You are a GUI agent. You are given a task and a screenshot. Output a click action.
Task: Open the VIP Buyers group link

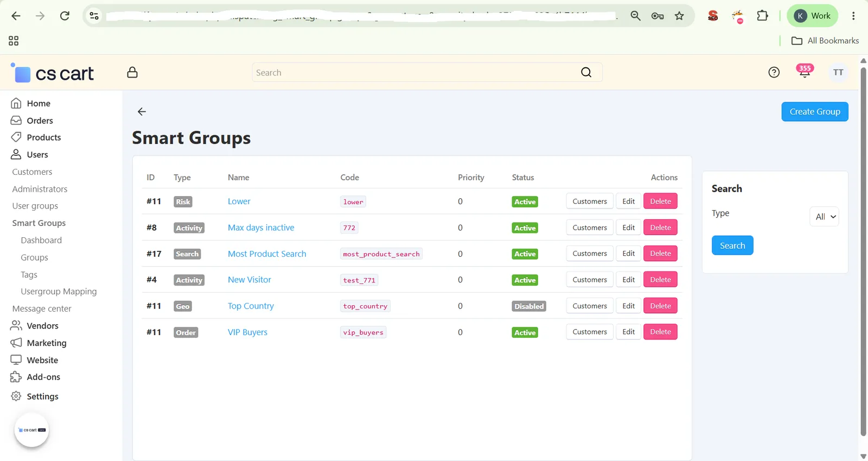[247, 332]
